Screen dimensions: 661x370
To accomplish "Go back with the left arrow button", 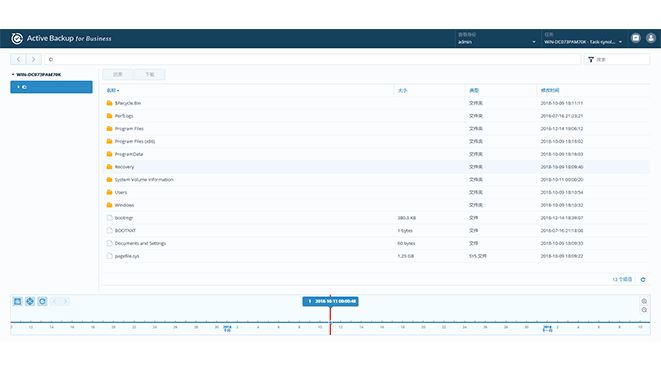I will coord(19,59).
